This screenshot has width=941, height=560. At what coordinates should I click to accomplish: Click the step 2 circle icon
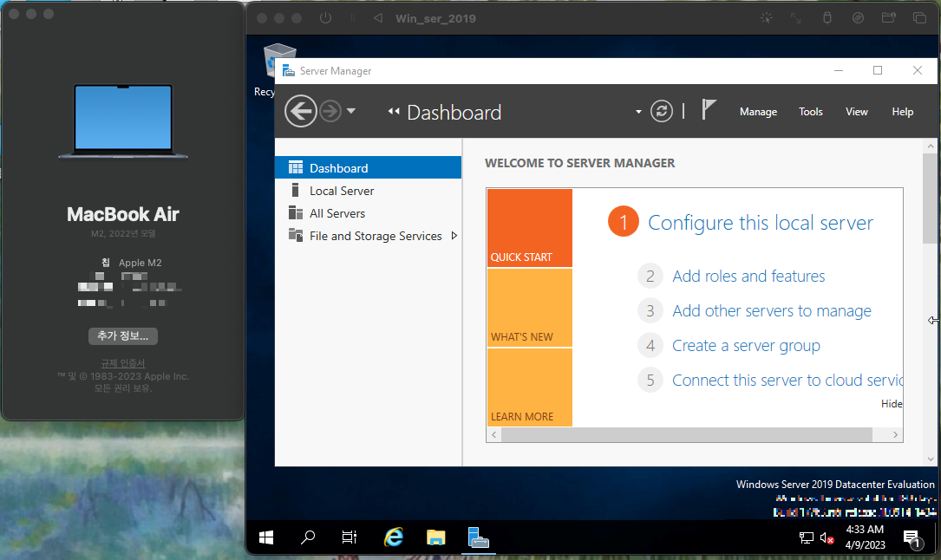650,276
